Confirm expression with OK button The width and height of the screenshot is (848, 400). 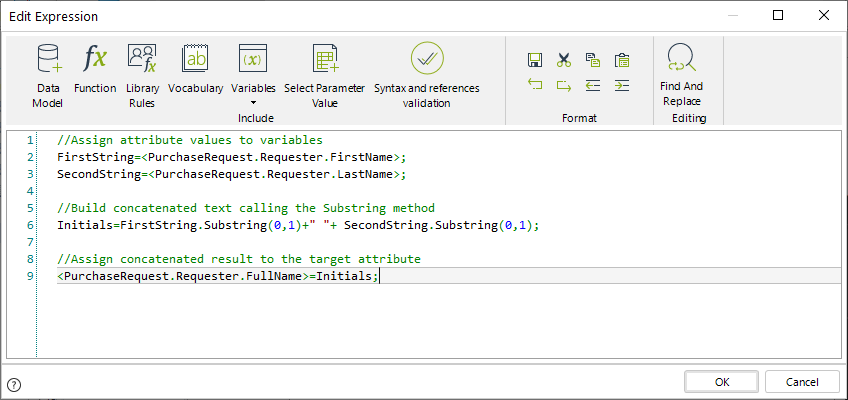[722, 382]
